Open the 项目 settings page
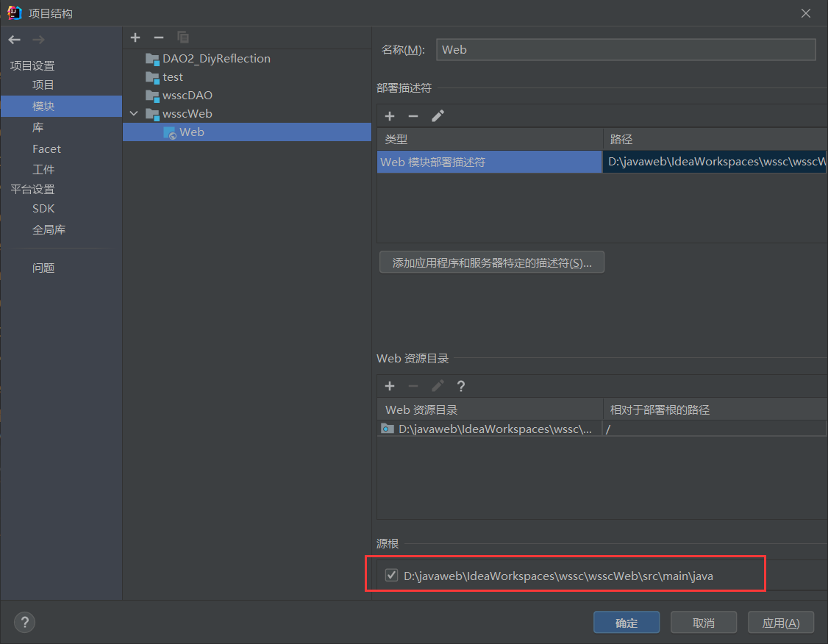828x644 pixels. [43, 85]
